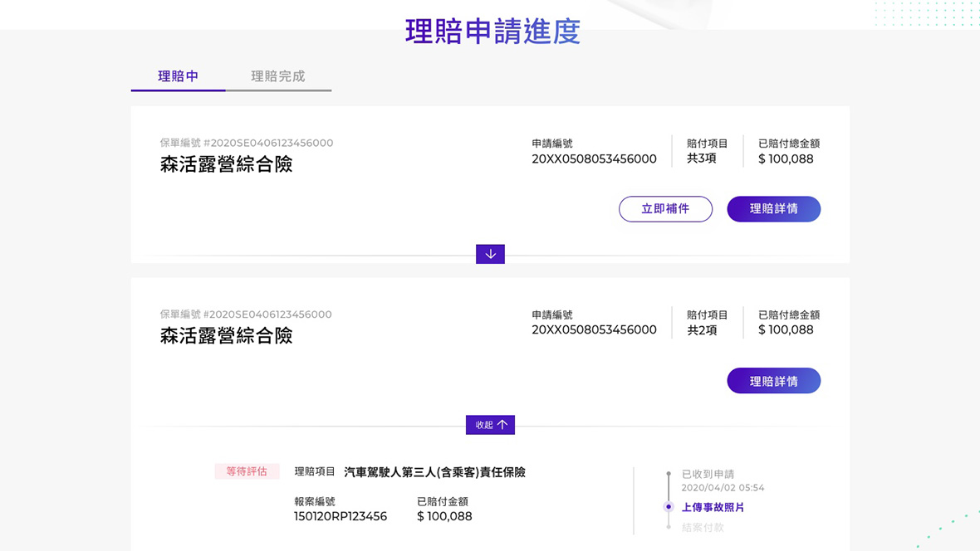Viewport: 980px width, 551px height.
Task: Collapse details with the 收起 button
Action: coord(490,425)
